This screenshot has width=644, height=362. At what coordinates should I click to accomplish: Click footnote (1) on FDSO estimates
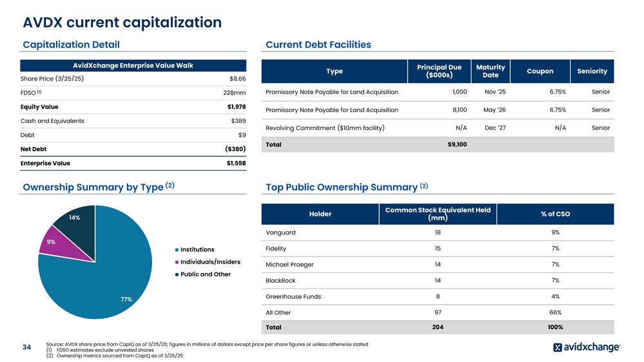pos(100,350)
